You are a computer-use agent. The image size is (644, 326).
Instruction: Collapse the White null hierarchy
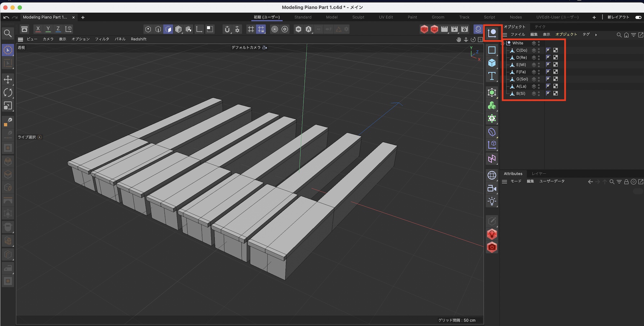[x=503, y=43]
